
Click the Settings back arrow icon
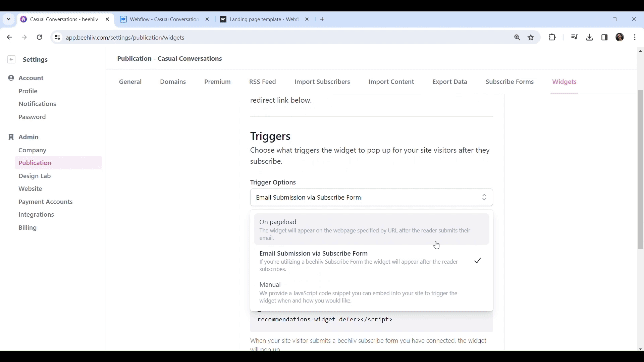(11, 60)
